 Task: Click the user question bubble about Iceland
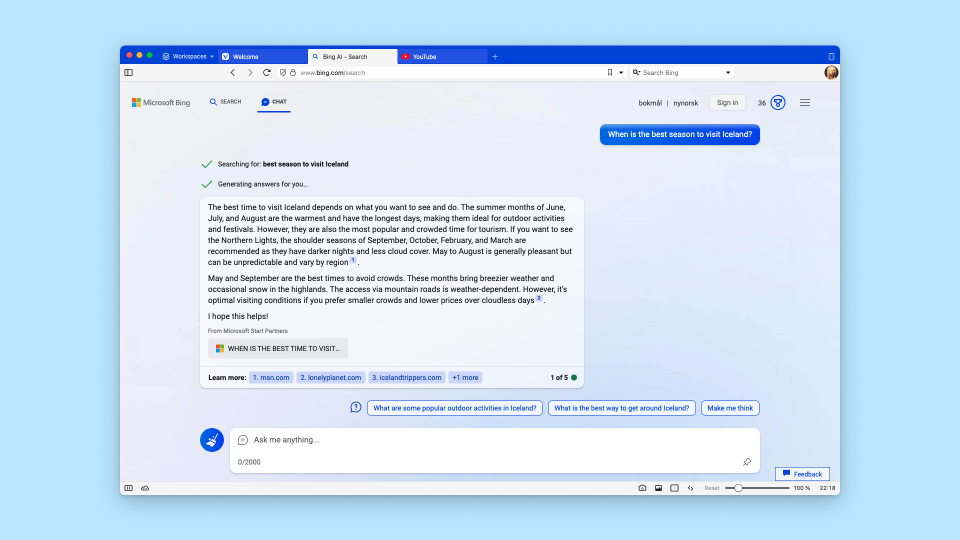680,135
